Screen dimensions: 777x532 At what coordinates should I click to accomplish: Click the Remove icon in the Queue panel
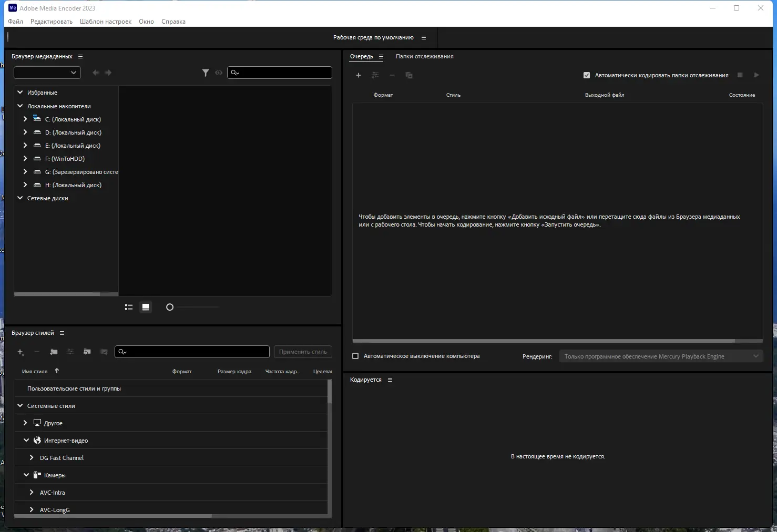tap(392, 75)
